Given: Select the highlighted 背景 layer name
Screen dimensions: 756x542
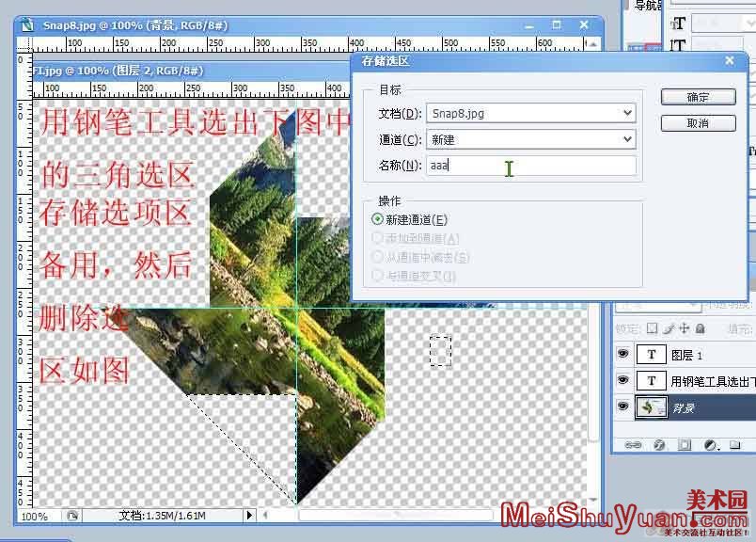Looking at the screenshot, I should coord(684,408).
